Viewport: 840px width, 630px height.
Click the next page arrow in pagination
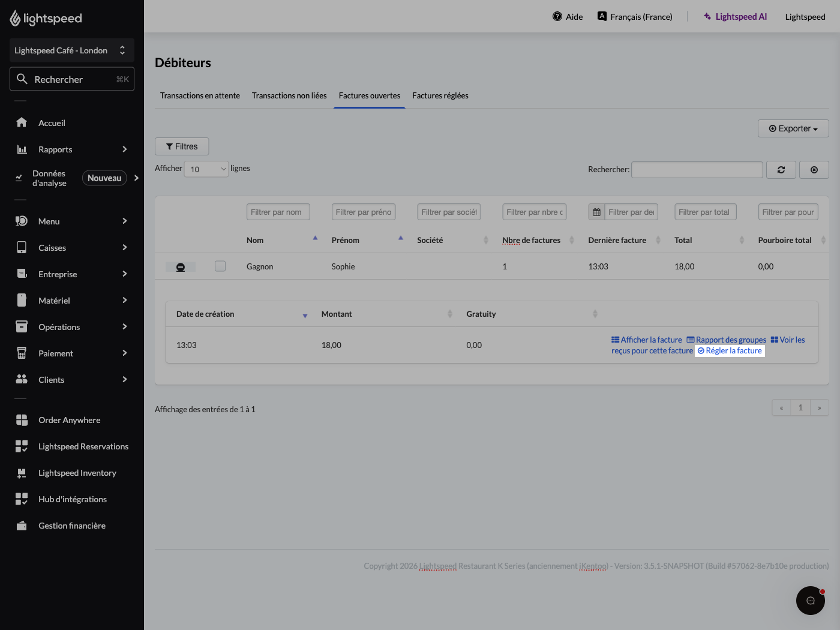click(820, 407)
